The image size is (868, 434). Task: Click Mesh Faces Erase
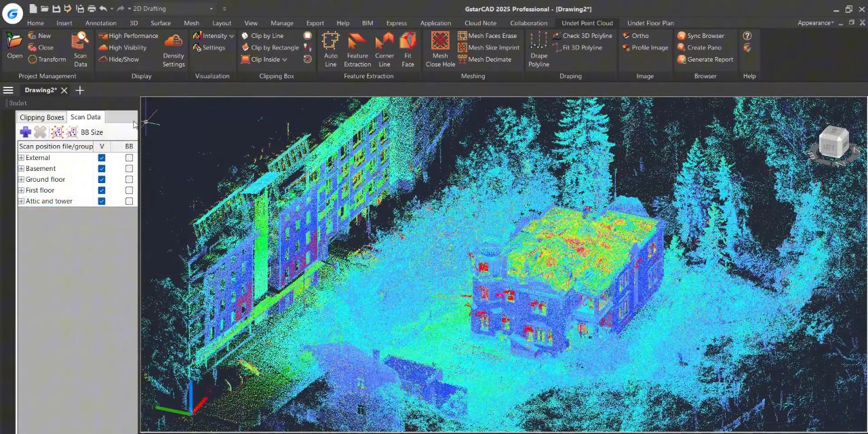click(487, 36)
